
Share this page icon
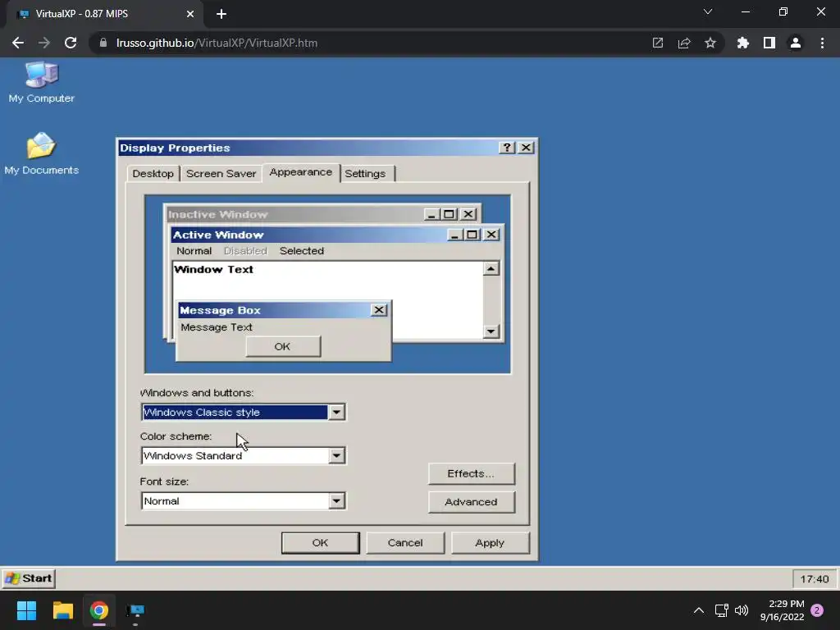pyautogui.click(x=683, y=43)
